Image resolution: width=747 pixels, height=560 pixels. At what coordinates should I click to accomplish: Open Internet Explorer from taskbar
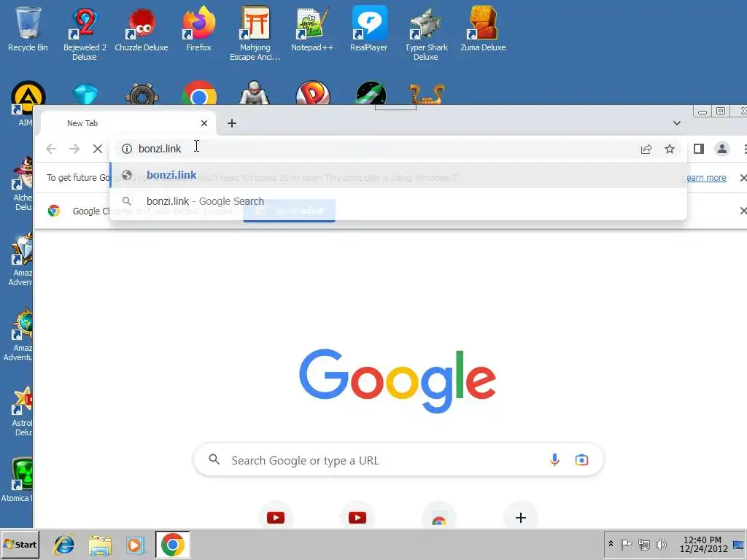click(x=64, y=545)
